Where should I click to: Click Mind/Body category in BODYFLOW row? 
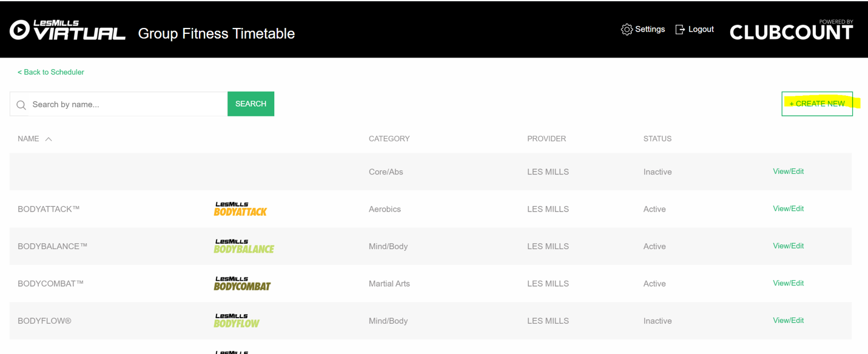point(388,321)
